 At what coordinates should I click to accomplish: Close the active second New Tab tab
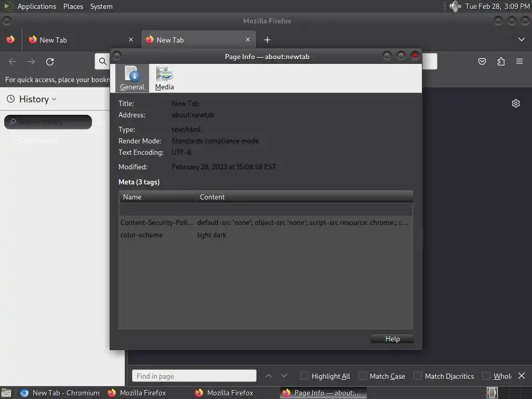(x=248, y=39)
